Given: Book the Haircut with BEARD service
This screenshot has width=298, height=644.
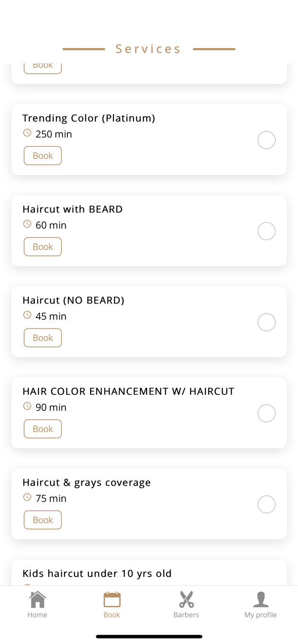Looking at the screenshot, I should [43, 246].
